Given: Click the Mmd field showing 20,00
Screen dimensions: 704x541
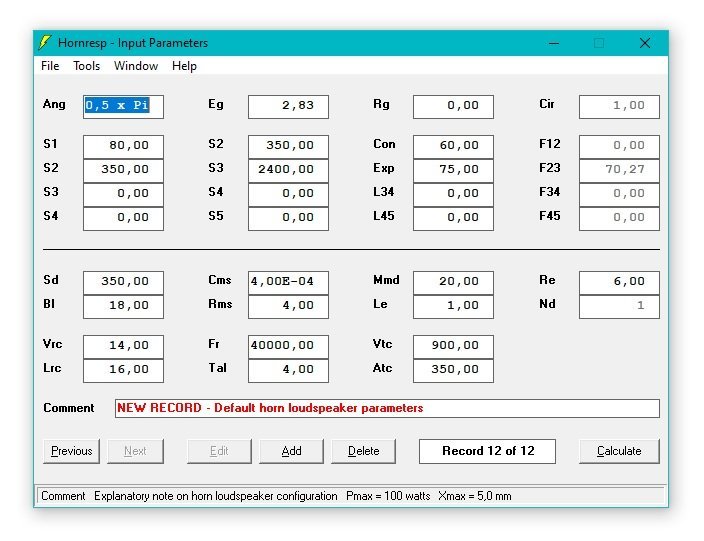Looking at the screenshot, I should [x=453, y=282].
